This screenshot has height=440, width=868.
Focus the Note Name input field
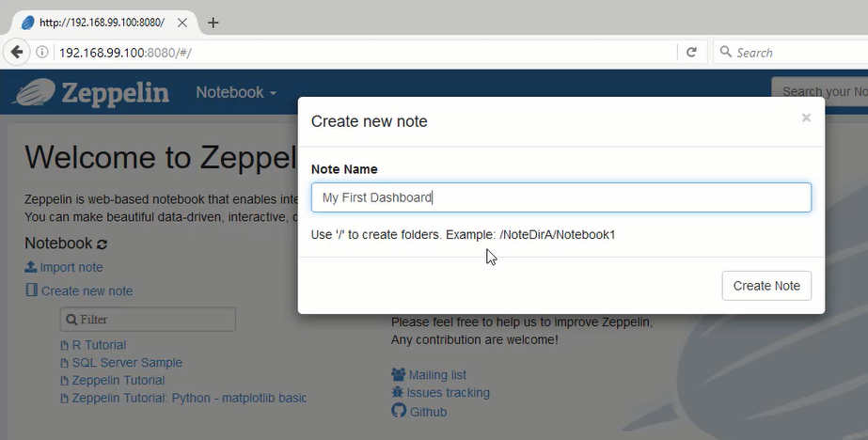[561, 197]
